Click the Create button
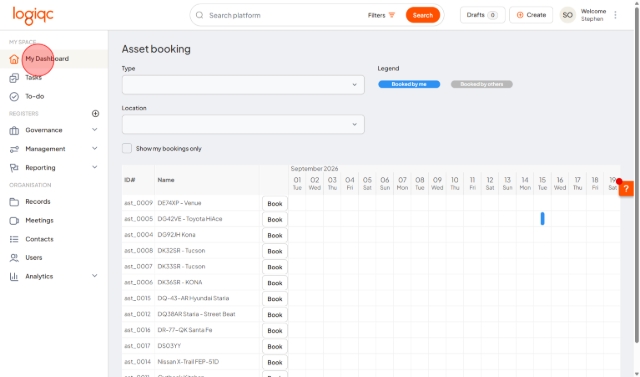 (531, 15)
